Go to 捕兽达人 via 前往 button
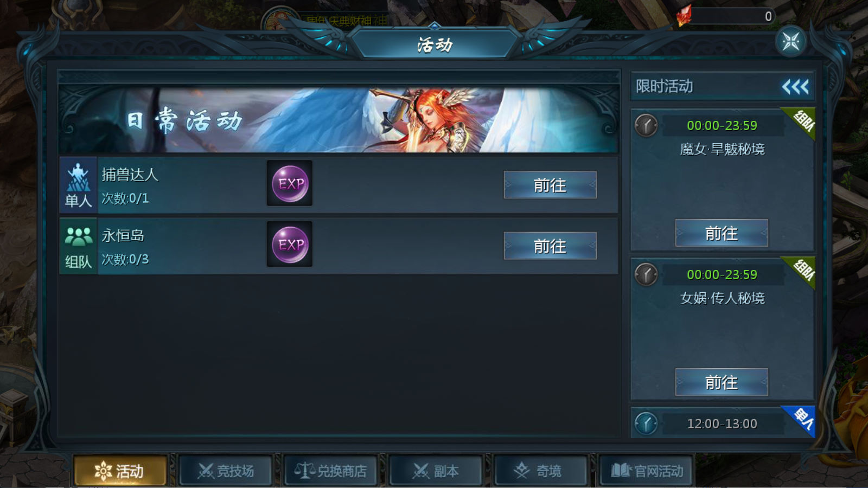Viewport: 868px width, 488px height. coord(550,185)
